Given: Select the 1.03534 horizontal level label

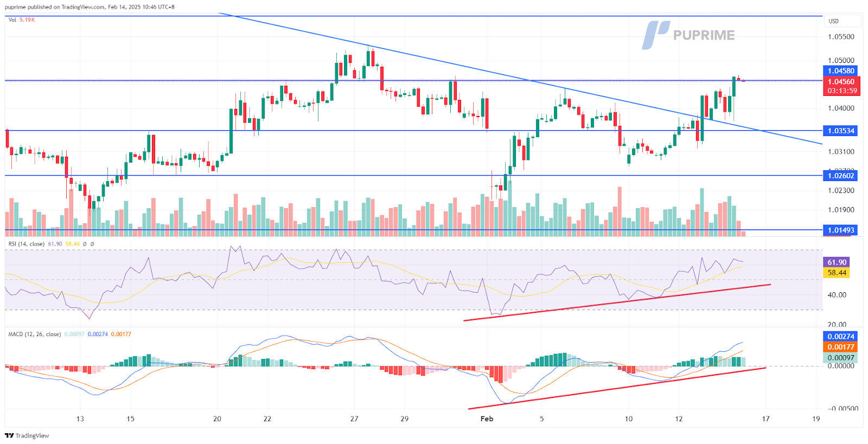Looking at the screenshot, I should click(841, 131).
